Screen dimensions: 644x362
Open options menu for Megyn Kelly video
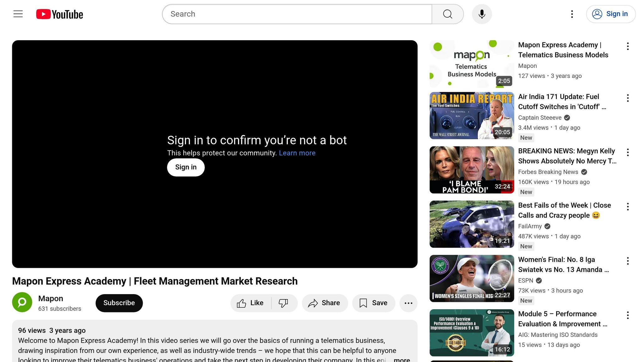[628, 152]
